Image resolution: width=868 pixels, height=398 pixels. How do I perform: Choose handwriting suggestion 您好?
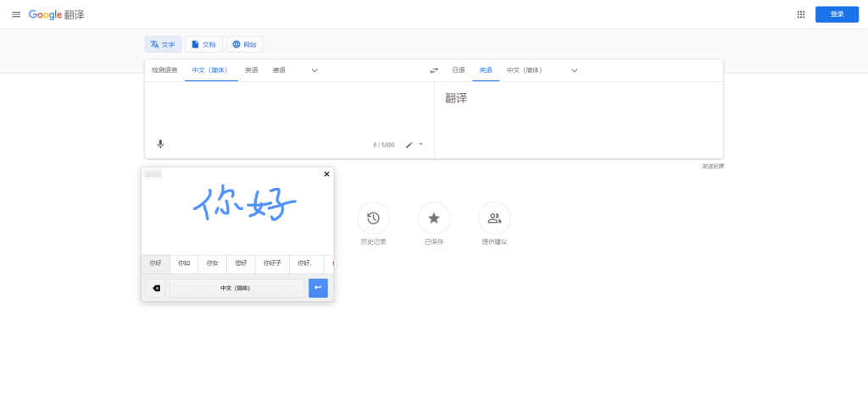pyautogui.click(x=241, y=263)
